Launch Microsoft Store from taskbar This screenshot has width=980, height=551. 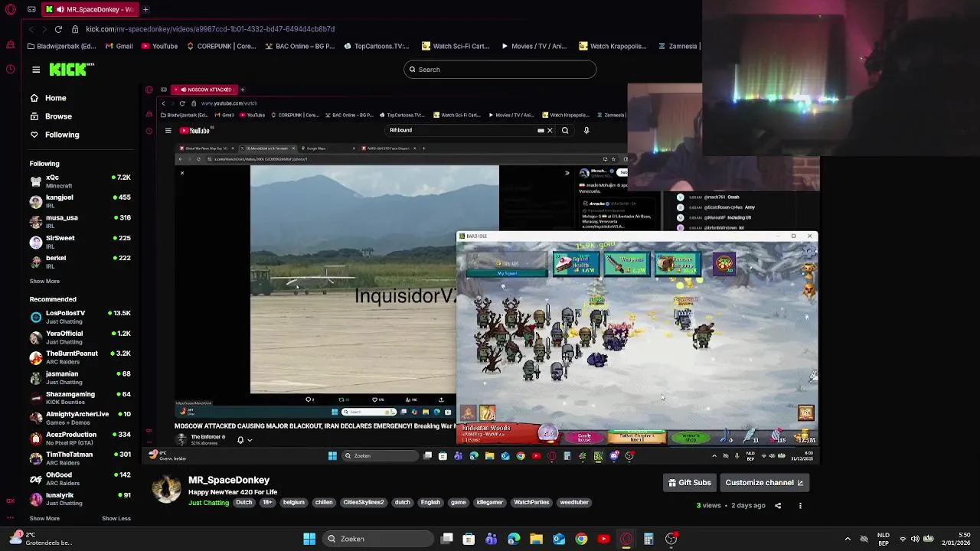tap(469, 539)
